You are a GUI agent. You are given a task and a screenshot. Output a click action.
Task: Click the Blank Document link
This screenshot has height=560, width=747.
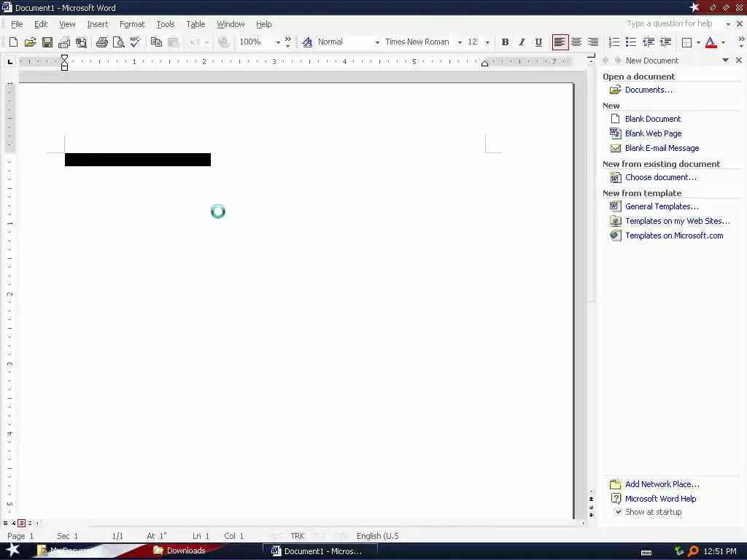(653, 119)
